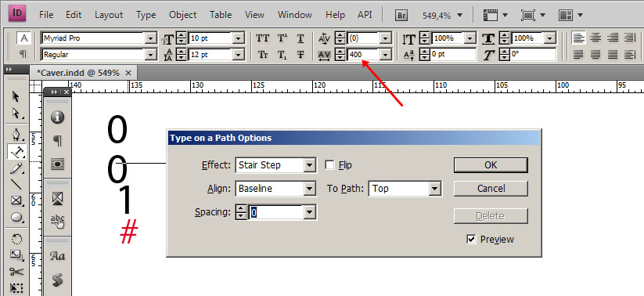Toggle All Caps TT formatting

(263, 38)
